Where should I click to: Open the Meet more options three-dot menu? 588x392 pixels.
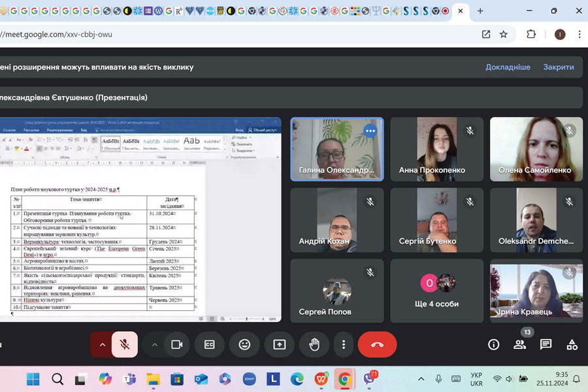pos(344,345)
